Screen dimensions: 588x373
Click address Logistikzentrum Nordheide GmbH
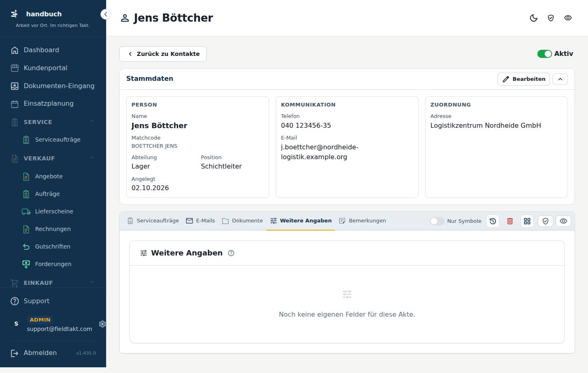pos(486,126)
